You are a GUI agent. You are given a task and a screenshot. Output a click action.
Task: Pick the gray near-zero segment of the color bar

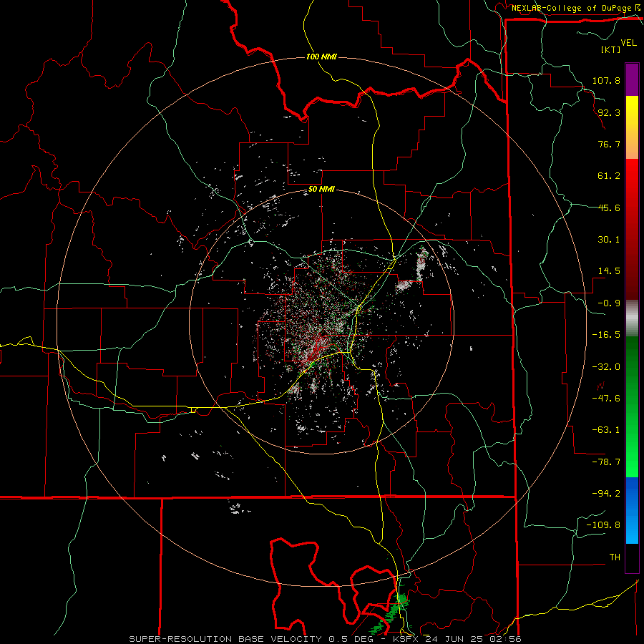[x=632, y=318]
